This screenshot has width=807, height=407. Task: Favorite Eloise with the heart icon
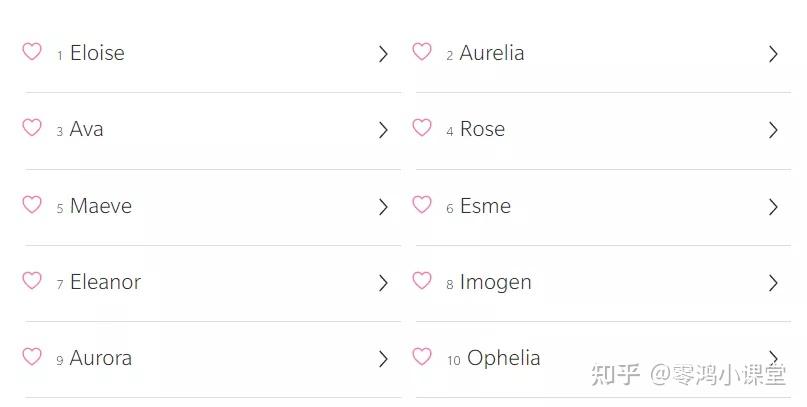[32, 52]
